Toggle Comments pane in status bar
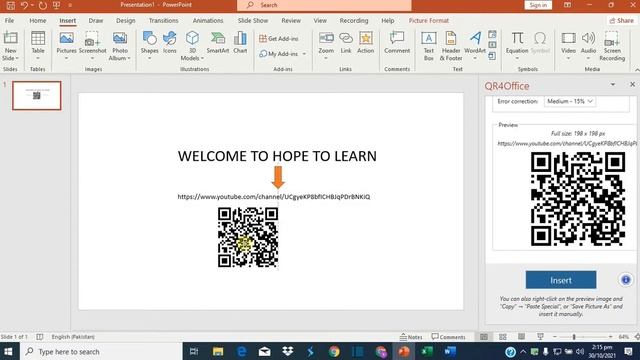Viewport: 640px width, 360px height. (x=448, y=337)
